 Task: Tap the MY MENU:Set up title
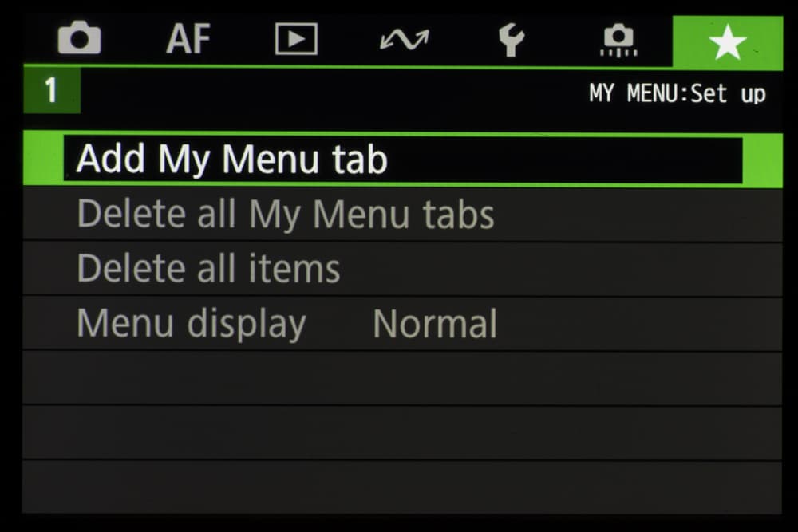pos(678,93)
